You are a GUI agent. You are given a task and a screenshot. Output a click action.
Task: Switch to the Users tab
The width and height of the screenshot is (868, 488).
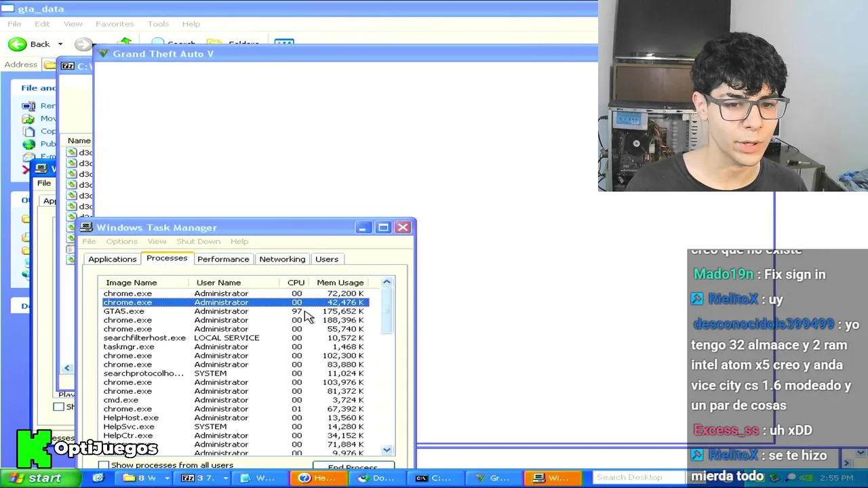(326, 259)
